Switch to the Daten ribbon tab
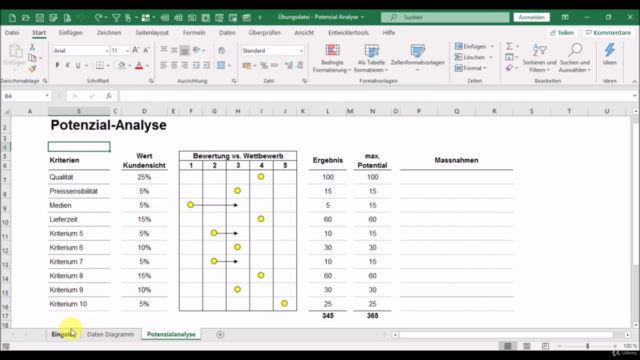The image size is (640, 360). click(227, 33)
